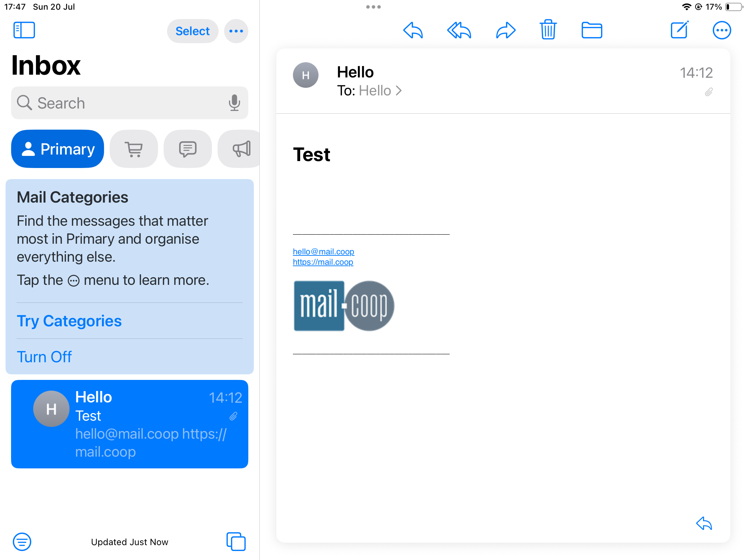Tap Wi-Fi icon in status bar
This screenshot has width=747, height=560.
pos(686,7)
